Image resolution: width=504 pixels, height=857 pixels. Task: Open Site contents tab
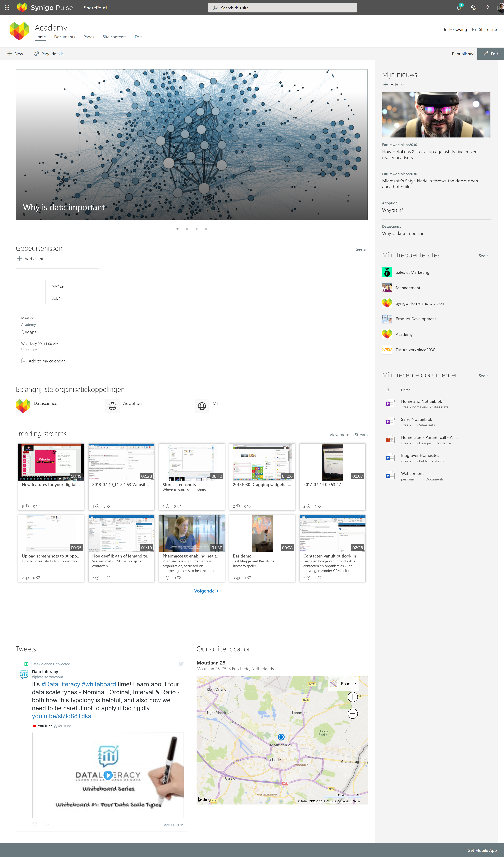click(114, 37)
